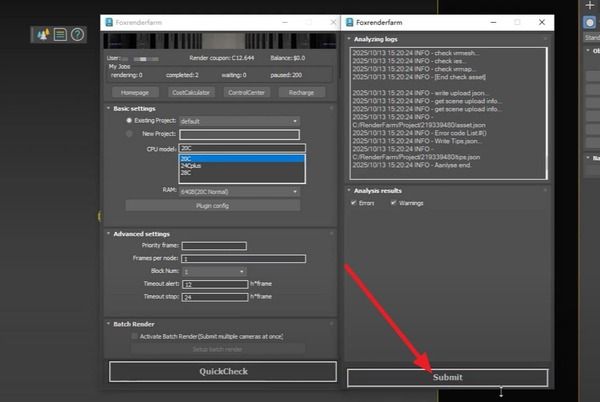Image resolution: width=600 pixels, height=402 pixels.
Task: Select the Existing Project radio button
Action: pos(128,120)
